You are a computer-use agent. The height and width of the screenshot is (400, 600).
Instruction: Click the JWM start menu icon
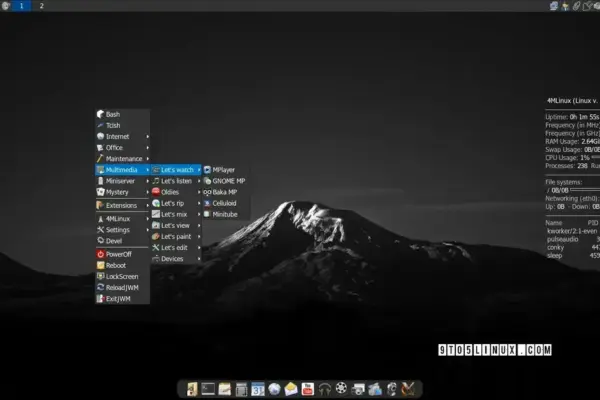(x=5, y=5)
